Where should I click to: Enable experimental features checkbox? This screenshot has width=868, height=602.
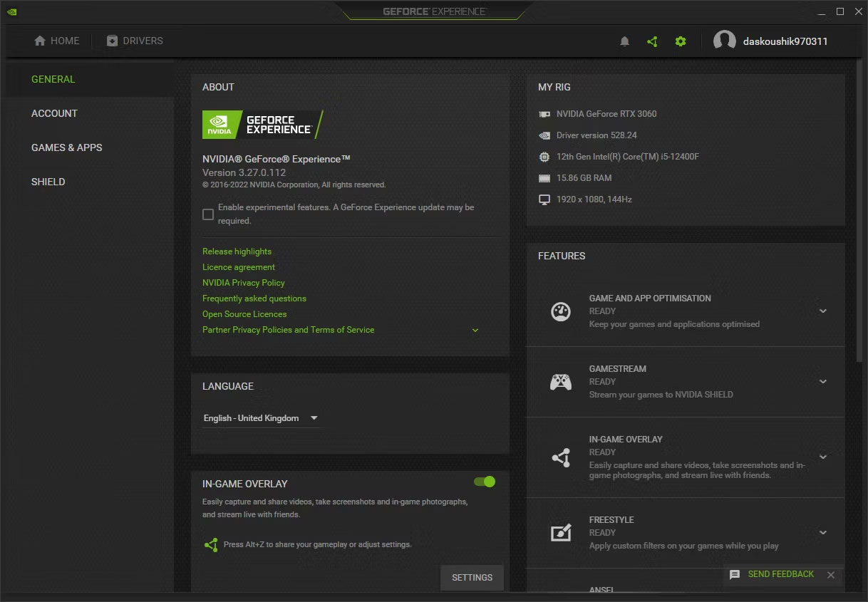(x=208, y=214)
